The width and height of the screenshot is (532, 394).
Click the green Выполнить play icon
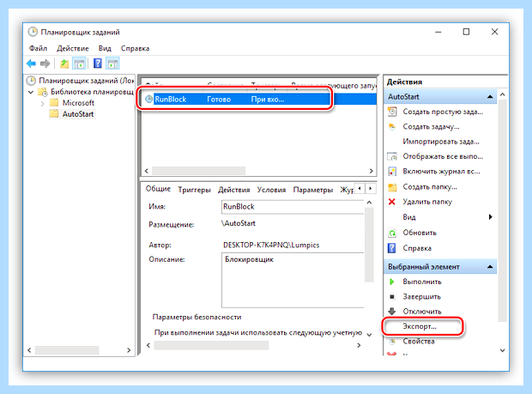click(x=392, y=282)
